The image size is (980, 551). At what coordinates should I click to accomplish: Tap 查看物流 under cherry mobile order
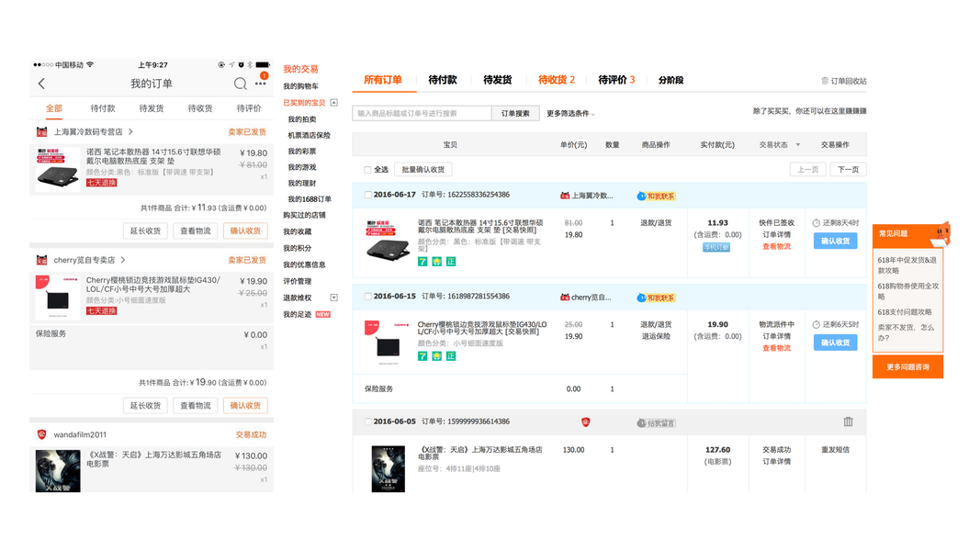196,405
